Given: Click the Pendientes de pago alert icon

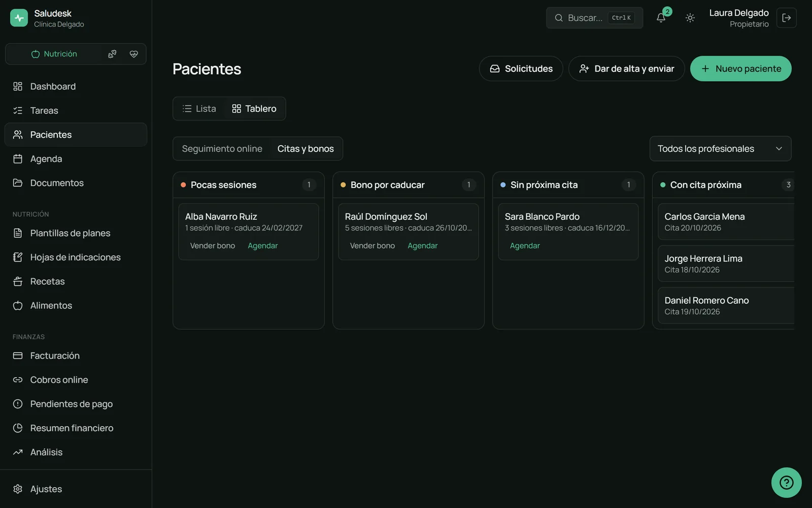Looking at the screenshot, I should [18, 404].
